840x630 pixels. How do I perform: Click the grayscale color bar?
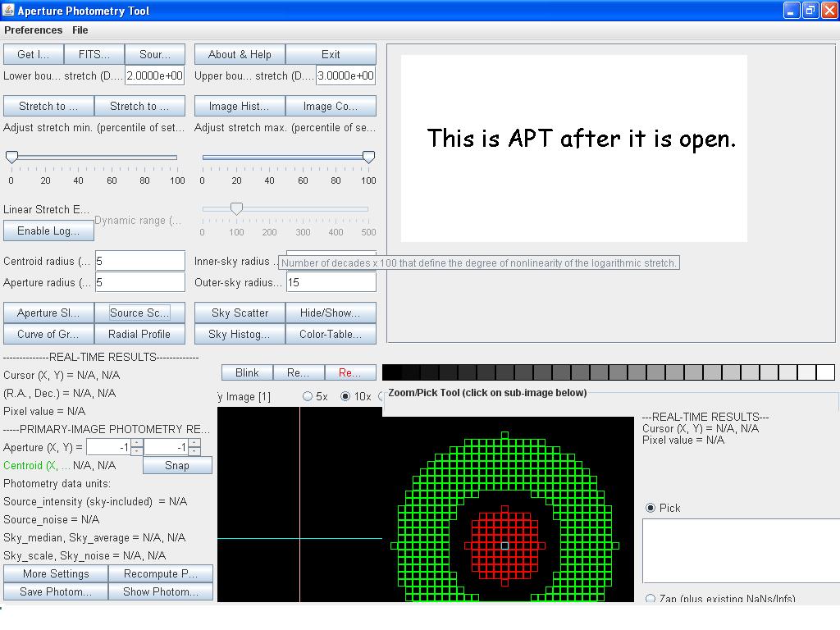(x=608, y=372)
